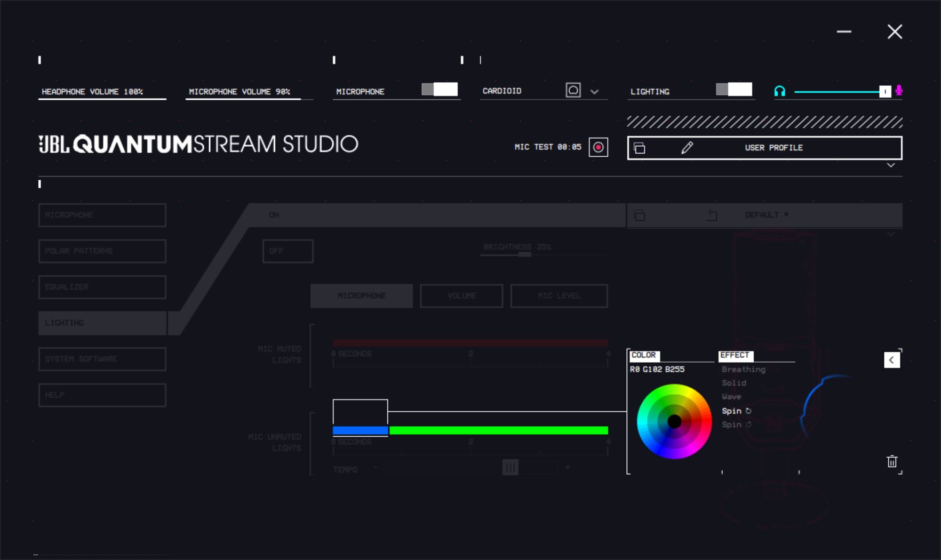The height and width of the screenshot is (560, 941).
Task: Expand the user profile list chevron
Action: (891, 165)
